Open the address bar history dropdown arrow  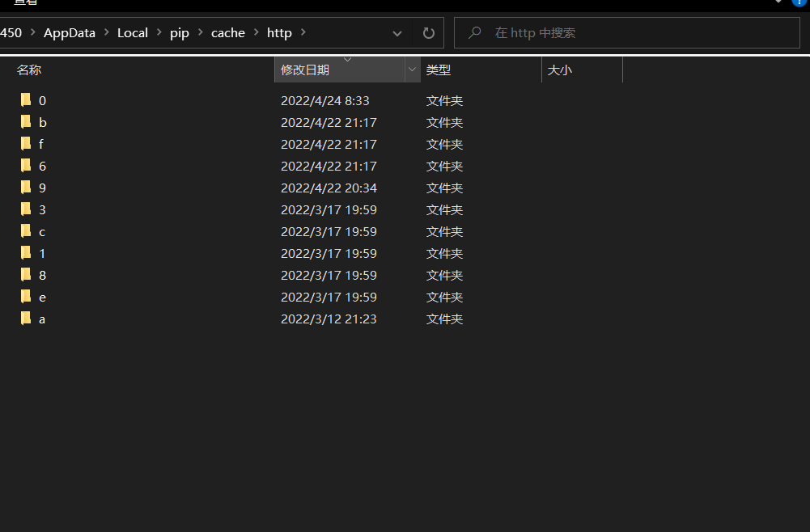click(397, 32)
